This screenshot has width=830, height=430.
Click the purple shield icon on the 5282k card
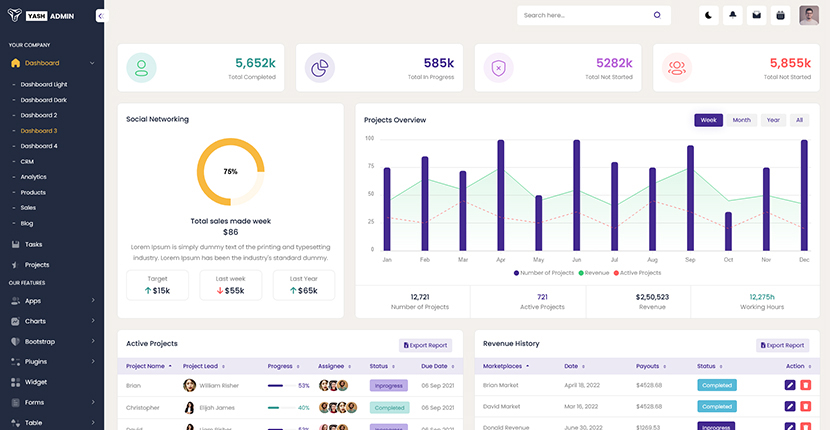[499, 68]
